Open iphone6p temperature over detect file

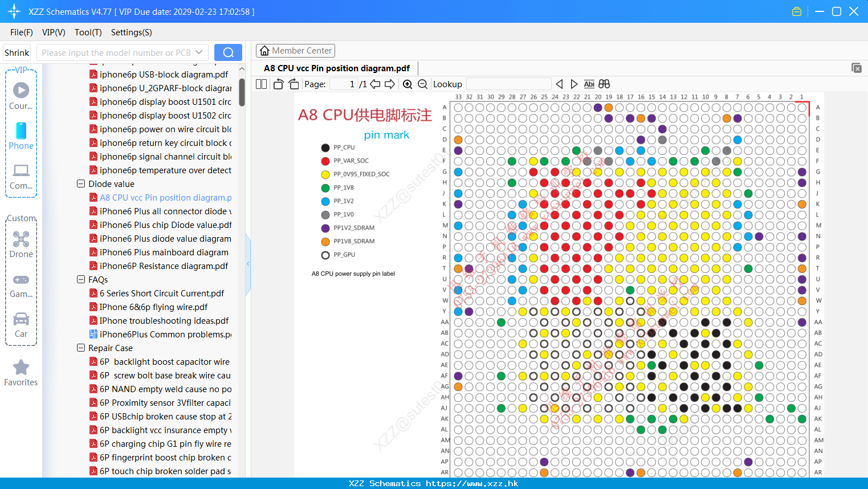165,170
